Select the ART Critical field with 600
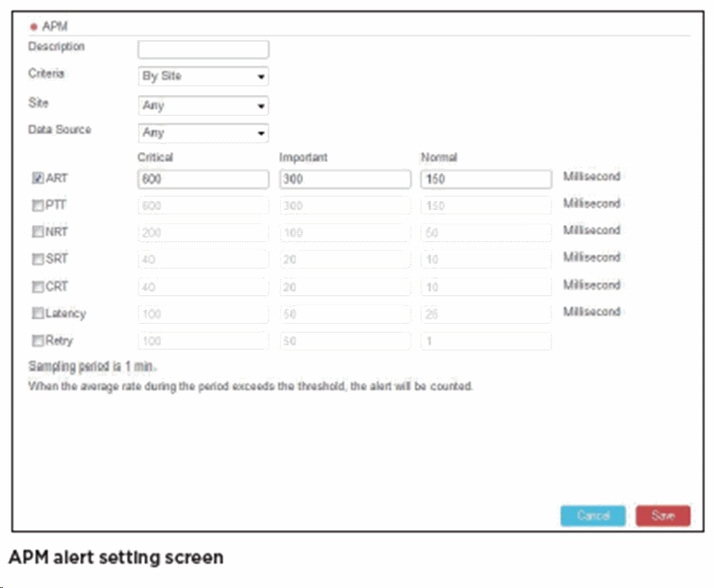This screenshot has height=588, width=714. [x=203, y=179]
